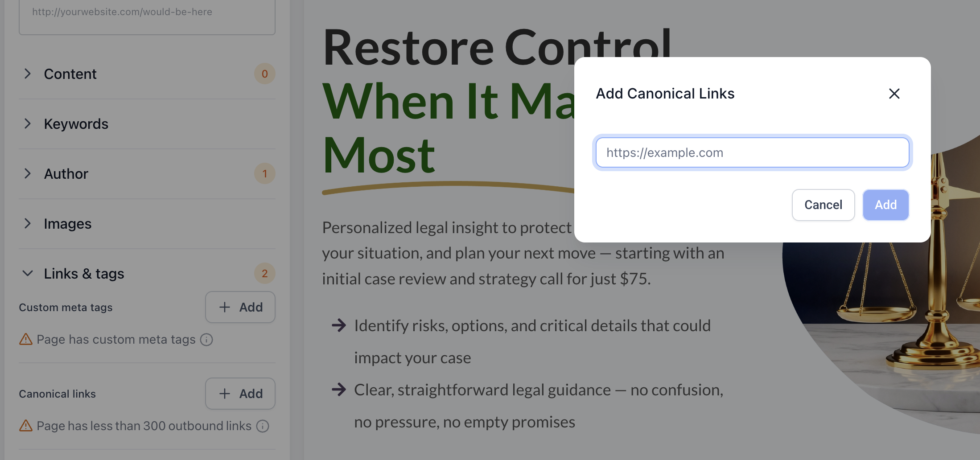This screenshot has height=460, width=980.
Task: Click the canonical URL input field
Action: tap(752, 152)
